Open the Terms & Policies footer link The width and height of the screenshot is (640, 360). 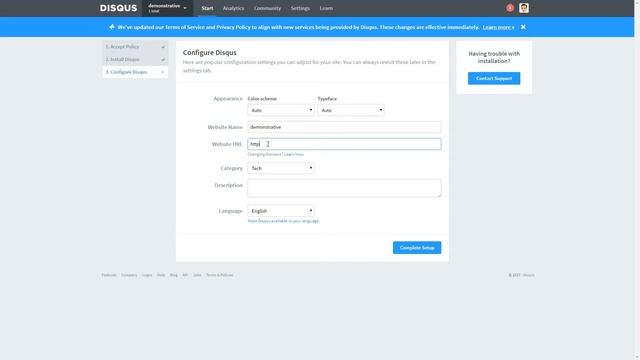point(220,275)
